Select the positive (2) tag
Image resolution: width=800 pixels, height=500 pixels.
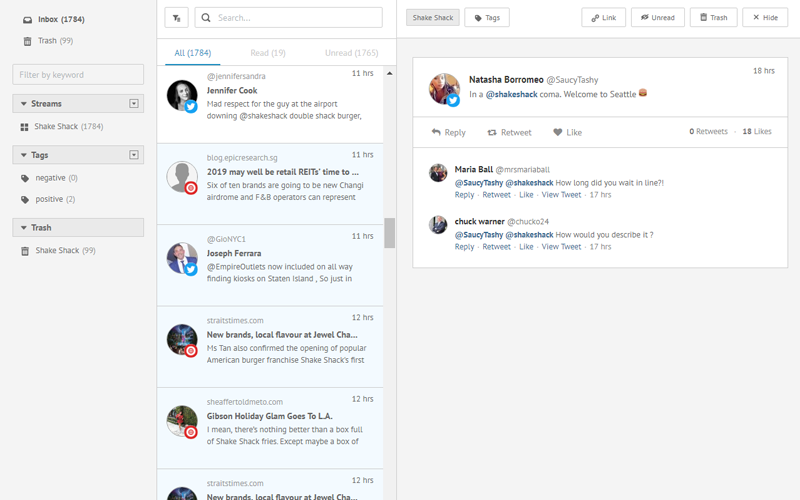click(x=55, y=199)
